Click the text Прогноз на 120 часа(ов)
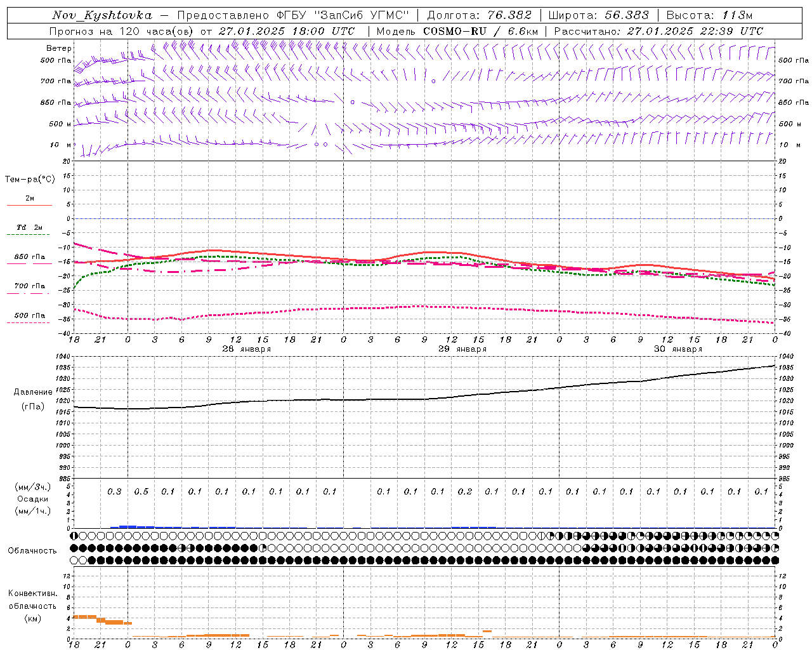 [122, 31]
